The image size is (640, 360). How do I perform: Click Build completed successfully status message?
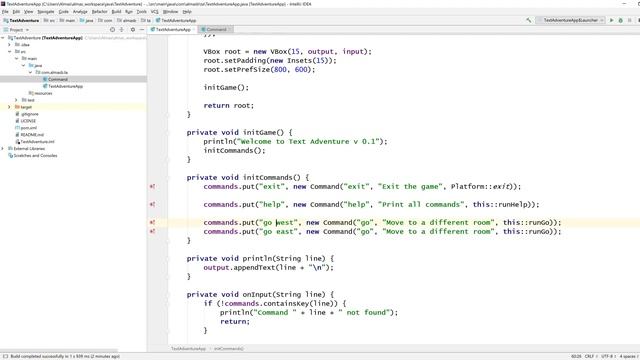(x=65, y=356)
